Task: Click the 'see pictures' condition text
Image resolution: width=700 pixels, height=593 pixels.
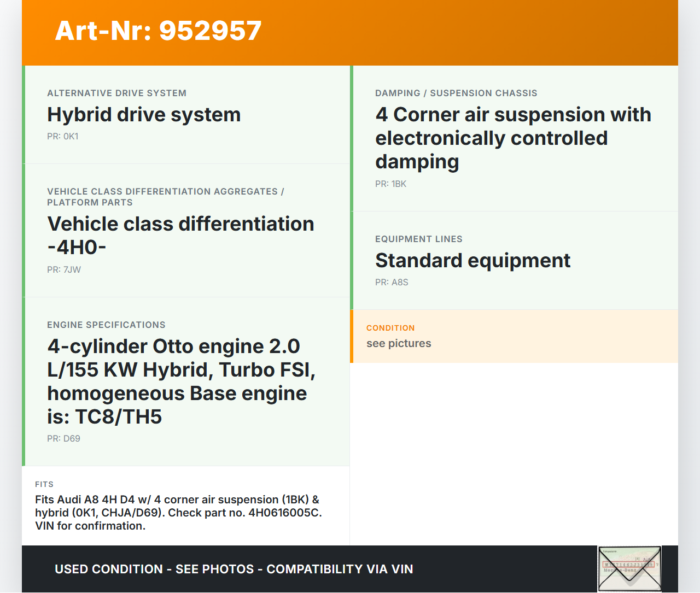Action: 399,344
